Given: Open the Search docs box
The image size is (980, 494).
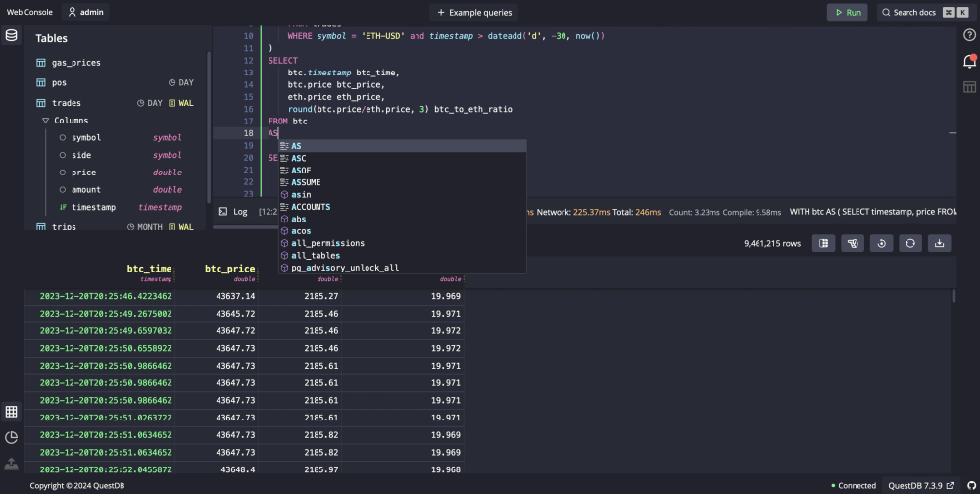Looking at the screenshot, I should click(925, 12).
